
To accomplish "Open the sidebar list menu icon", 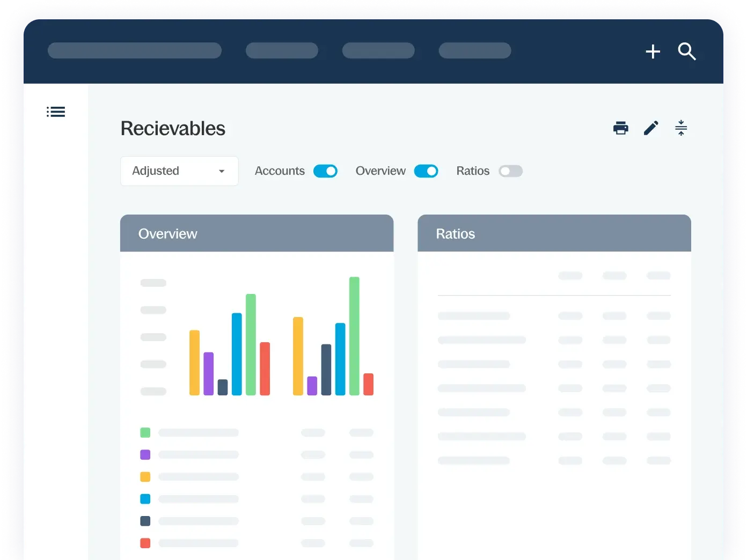I will 56,112.
